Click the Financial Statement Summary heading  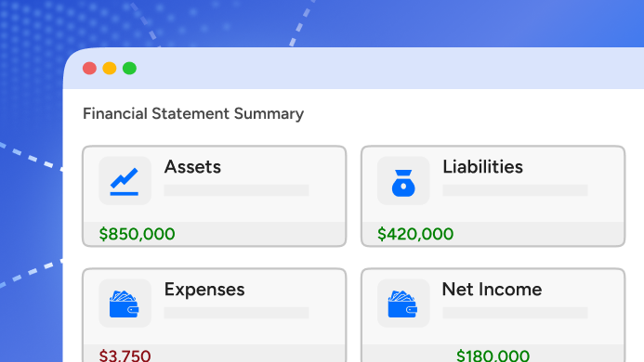tap(193, 113)
